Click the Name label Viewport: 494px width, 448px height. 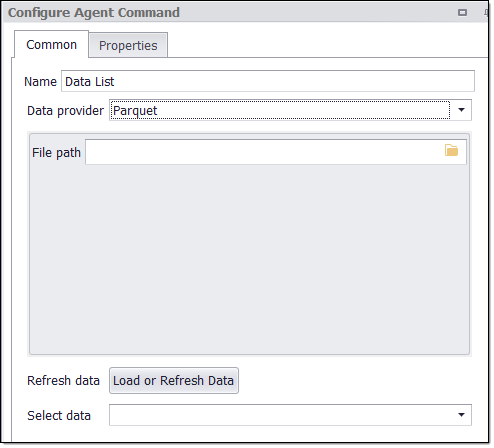coord(41,82)
